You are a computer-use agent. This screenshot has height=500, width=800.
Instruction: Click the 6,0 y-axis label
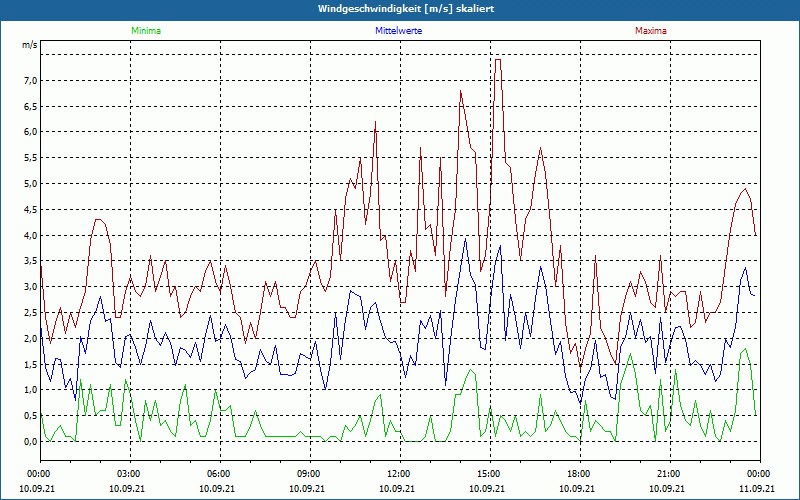click(31, 132)
